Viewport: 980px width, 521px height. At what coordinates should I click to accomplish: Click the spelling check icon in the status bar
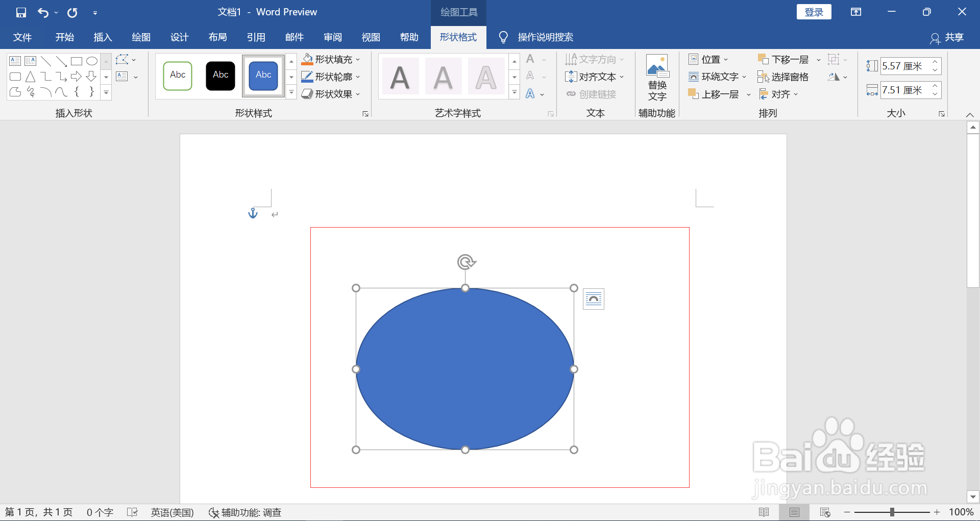[132, 512]
